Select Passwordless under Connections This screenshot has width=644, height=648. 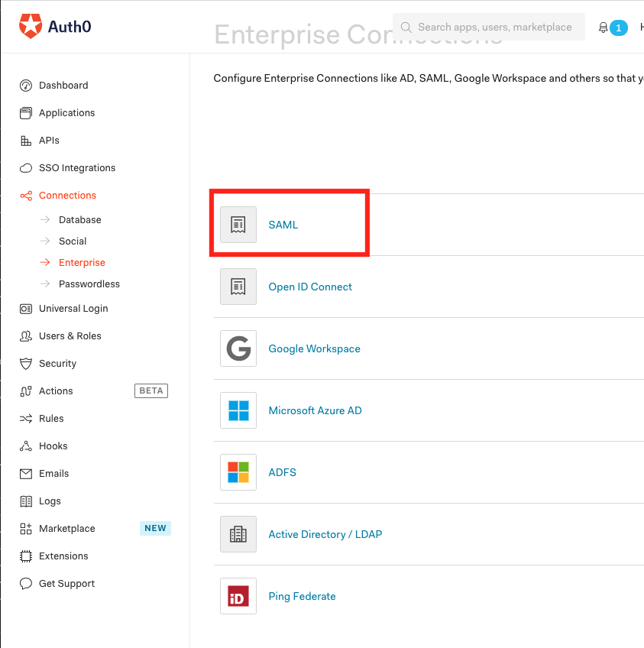pos(89,284)
